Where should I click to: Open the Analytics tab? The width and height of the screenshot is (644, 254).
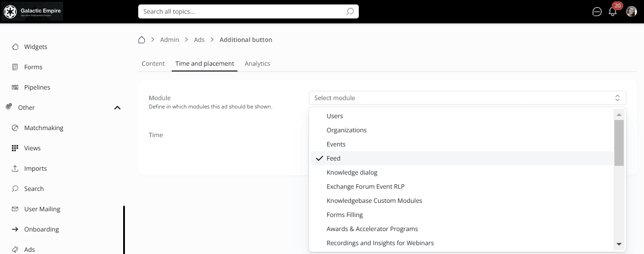[257, 63]
